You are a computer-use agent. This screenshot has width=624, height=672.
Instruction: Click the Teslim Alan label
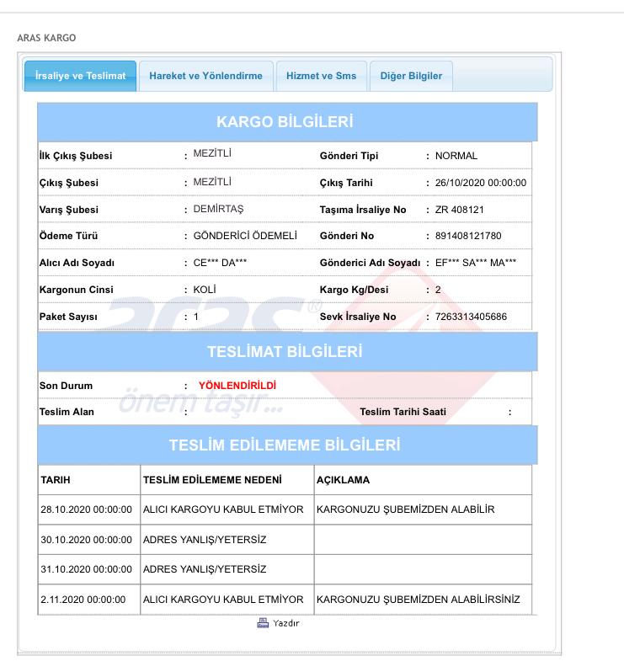click(67, 412)
